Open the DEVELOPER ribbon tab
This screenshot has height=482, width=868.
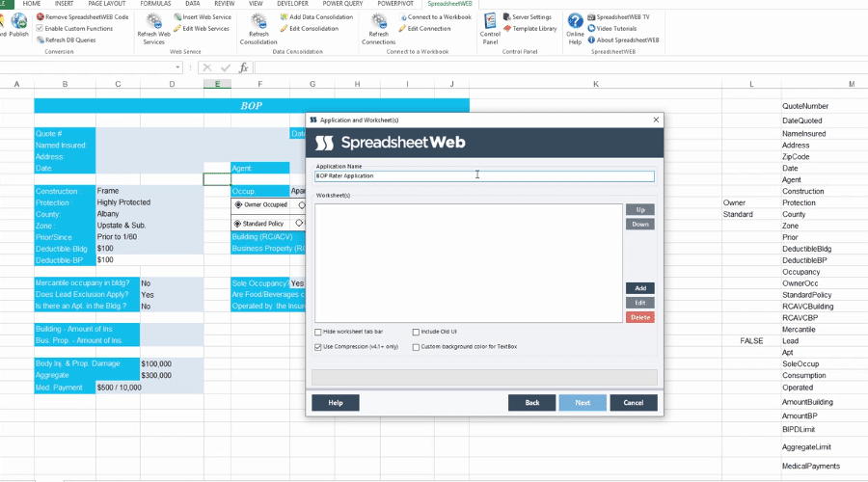click(x=292, y=4)
